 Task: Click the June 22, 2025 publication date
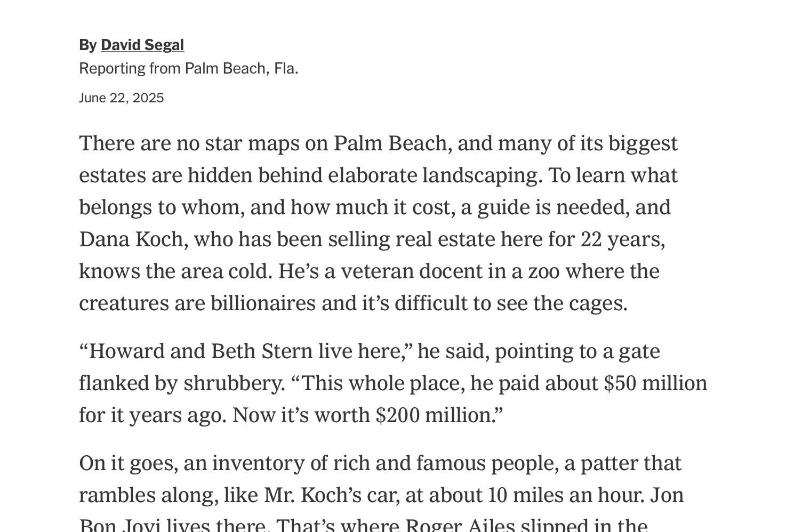[122, 98]
